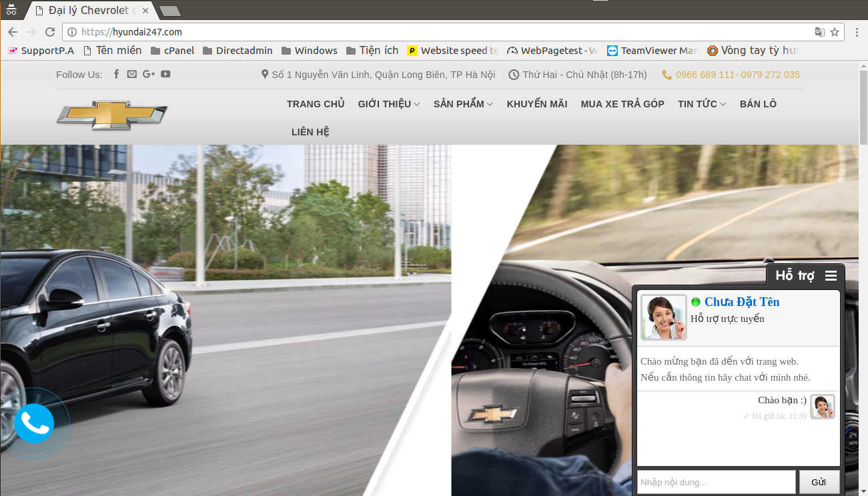
Task: Expand the GIỚI THIỆU dropdown menu
Action: click(x=389, y=104)
